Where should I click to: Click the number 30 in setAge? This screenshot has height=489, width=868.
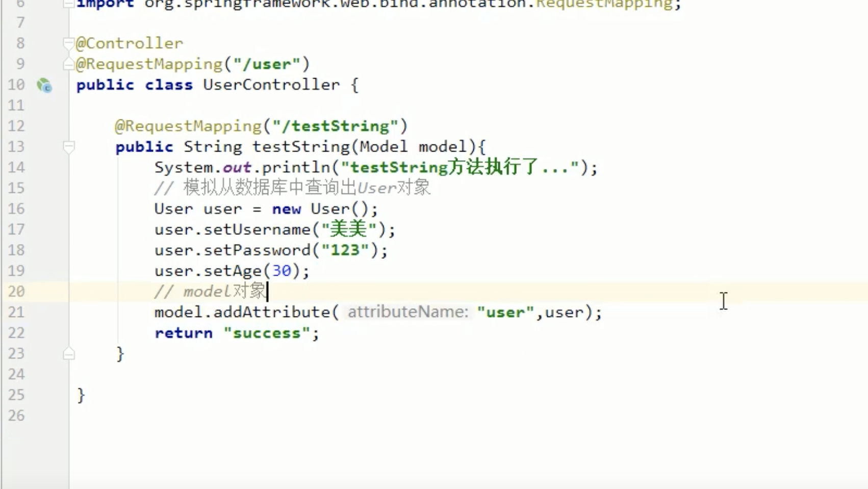click(x=282, y=271)
